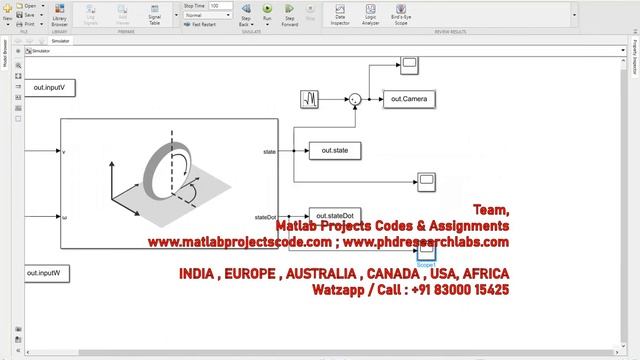640x360 pixels.
Task: Select the out.stateDot block
Action: coord(335,216)
